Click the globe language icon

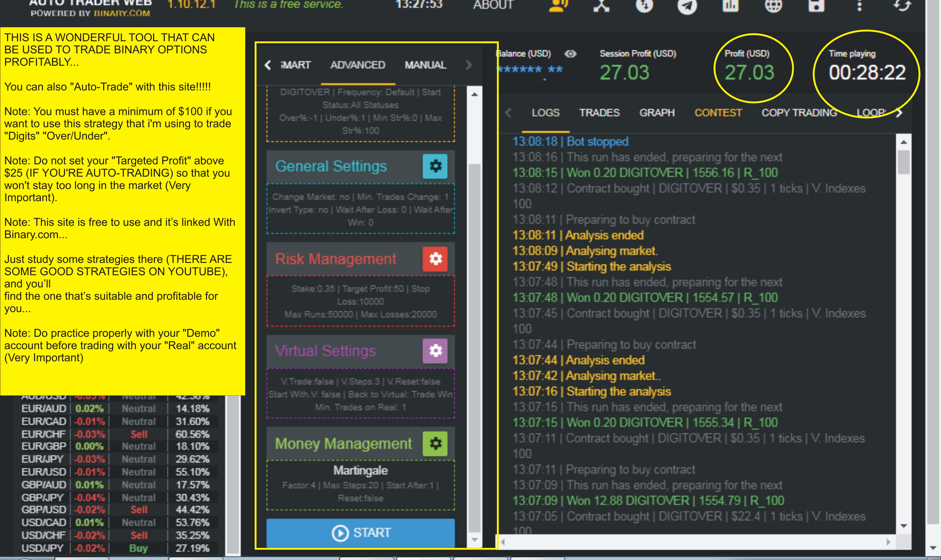[x=773, y=5]
